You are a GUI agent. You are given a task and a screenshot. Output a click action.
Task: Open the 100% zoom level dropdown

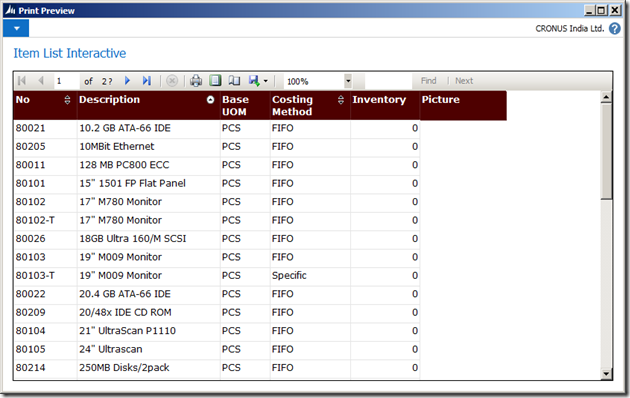[348, 81]
